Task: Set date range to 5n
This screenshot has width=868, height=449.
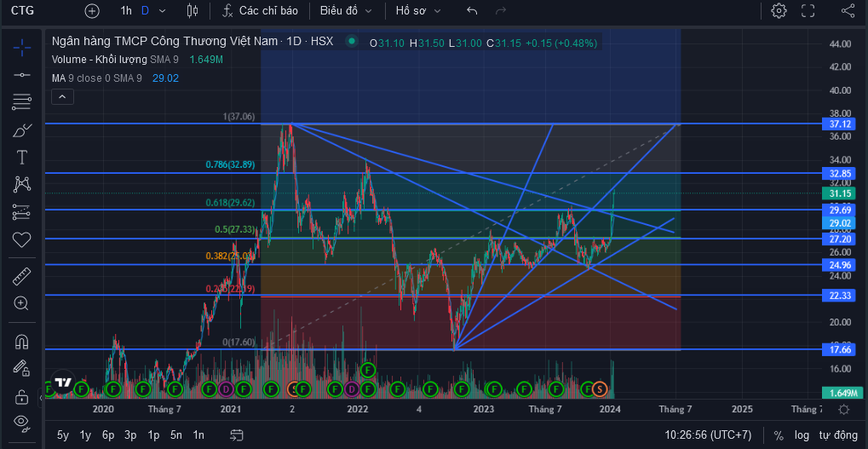Action: point(176,435)
